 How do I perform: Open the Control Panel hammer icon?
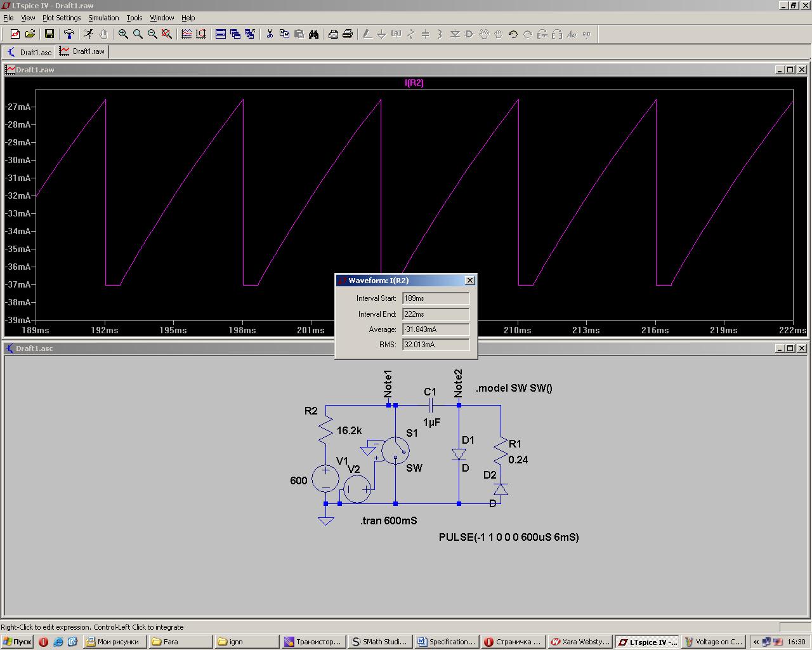tap(69, 34)
